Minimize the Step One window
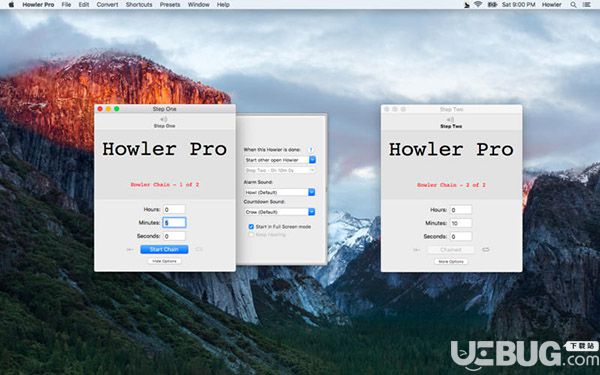Viewport: 600px width, 375px height. pyautogui.click(x=108, y=109)
